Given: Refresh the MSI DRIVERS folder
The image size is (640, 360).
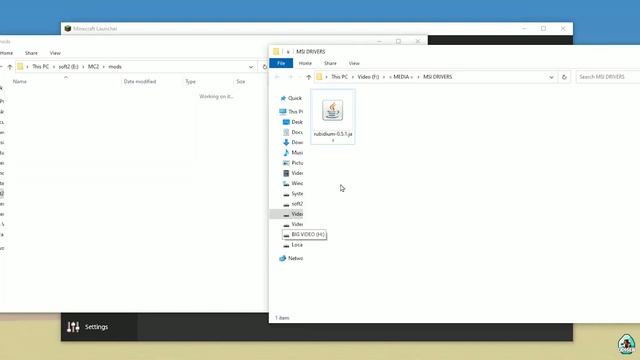Looking at the screenshot, I should point(564,77).
